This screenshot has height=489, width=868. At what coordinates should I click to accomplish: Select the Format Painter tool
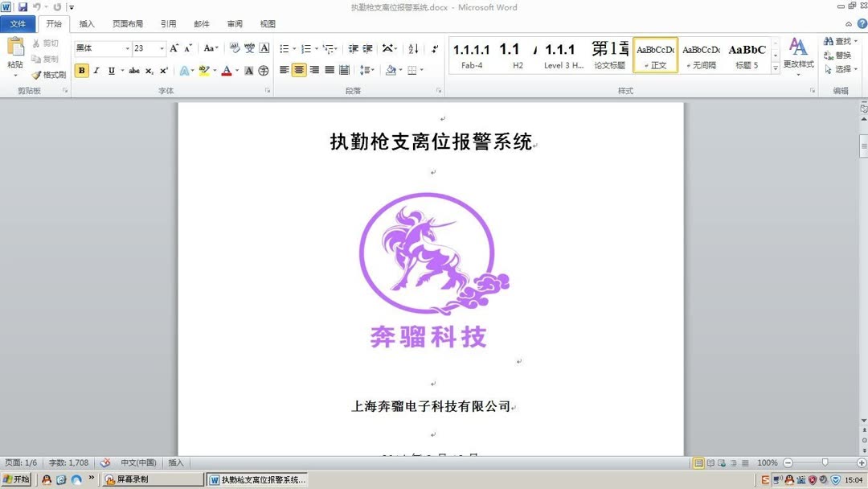[47, 74]
